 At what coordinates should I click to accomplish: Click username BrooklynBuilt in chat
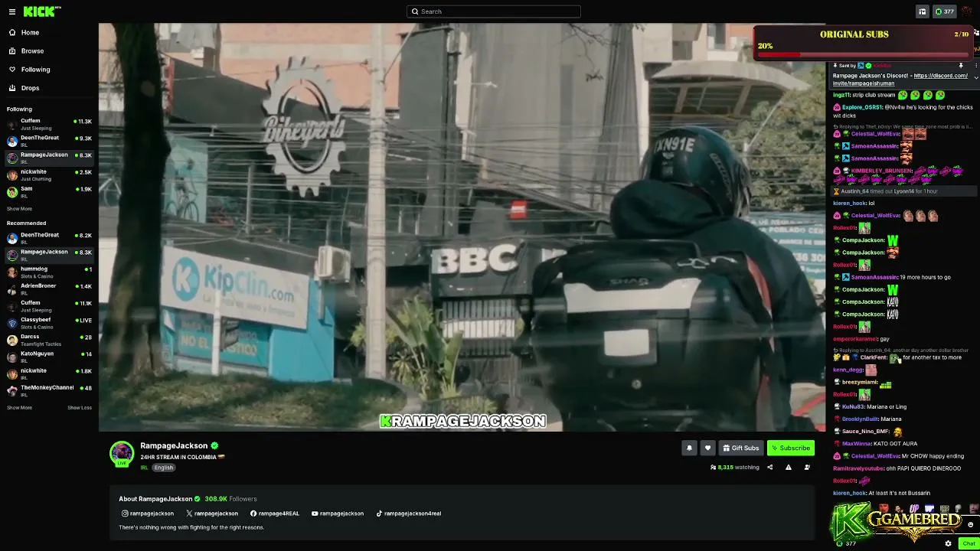point(860,419)
